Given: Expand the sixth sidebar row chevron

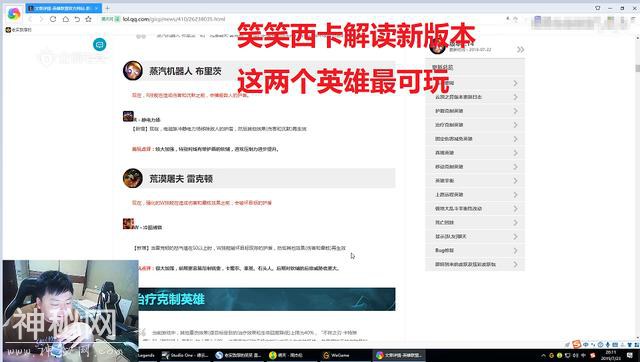Looking at the screenshot, I should pyautogui.click(x=516, y=153).
